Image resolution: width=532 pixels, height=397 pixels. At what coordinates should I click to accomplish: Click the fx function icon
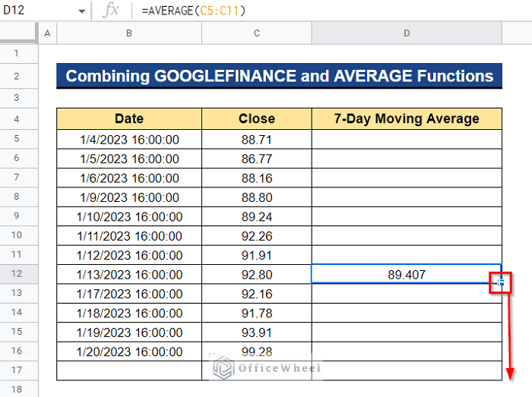pyautogui.click(x=111, y=11)
